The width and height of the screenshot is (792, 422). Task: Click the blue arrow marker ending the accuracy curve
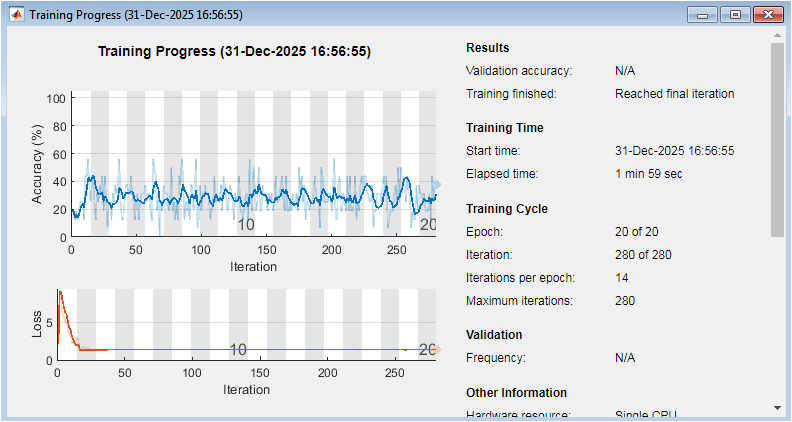(436, 184)
